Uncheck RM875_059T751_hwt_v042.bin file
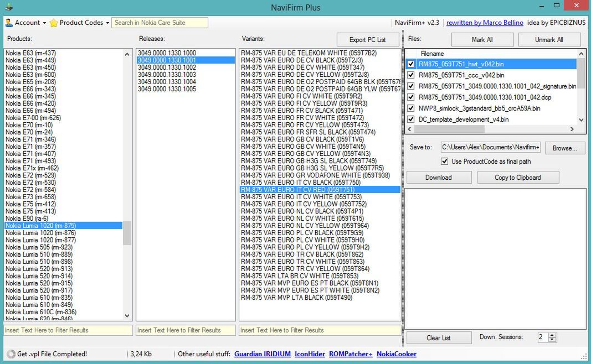 click(410, 64)
